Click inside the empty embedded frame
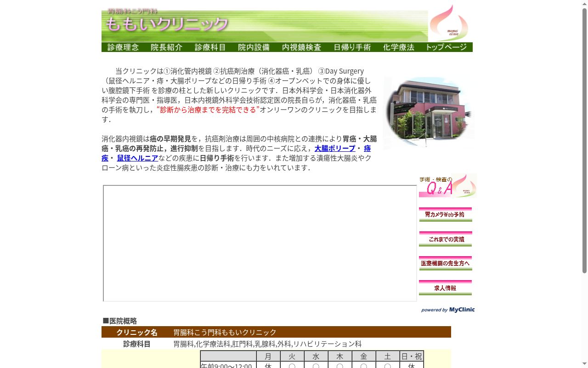 (x=260, y=243)
